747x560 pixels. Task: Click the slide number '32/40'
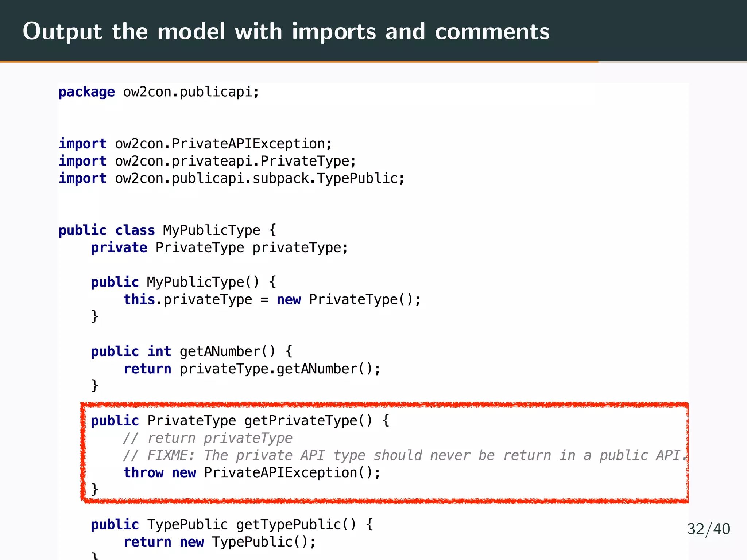click(x=709, y=529)
